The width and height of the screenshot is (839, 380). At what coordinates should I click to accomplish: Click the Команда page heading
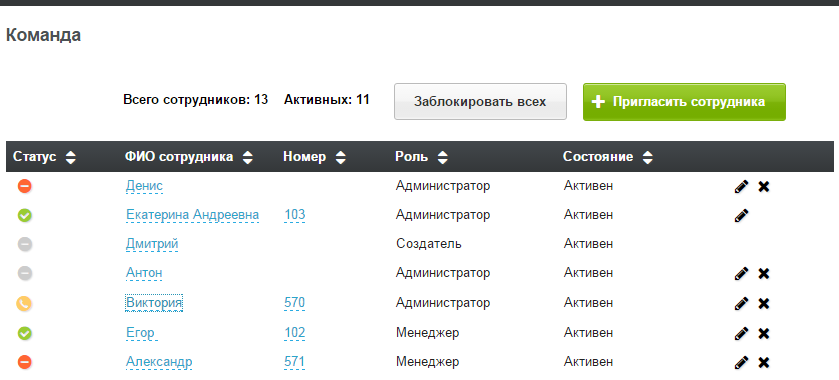pyautogui.click(x=43, y=35)
